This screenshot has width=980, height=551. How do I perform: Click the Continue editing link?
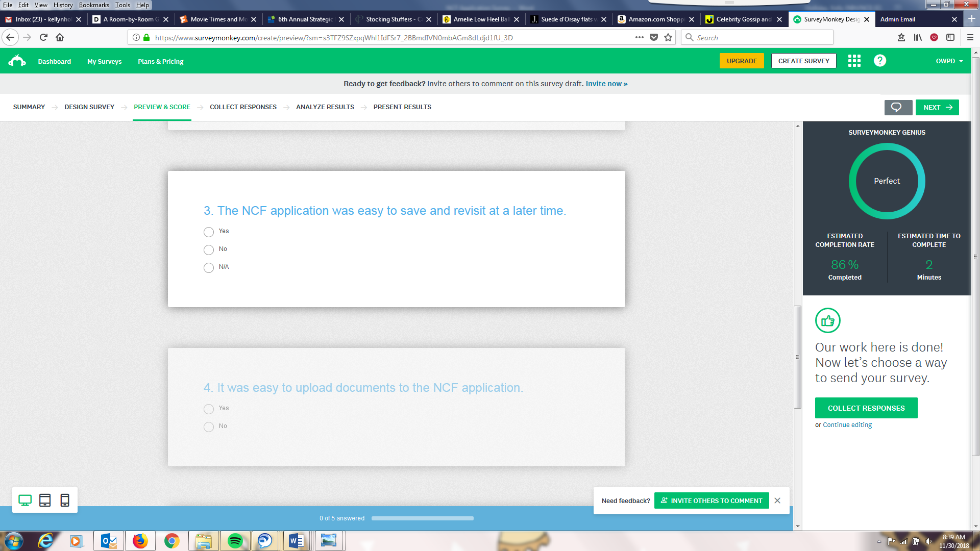click(847, 425)
